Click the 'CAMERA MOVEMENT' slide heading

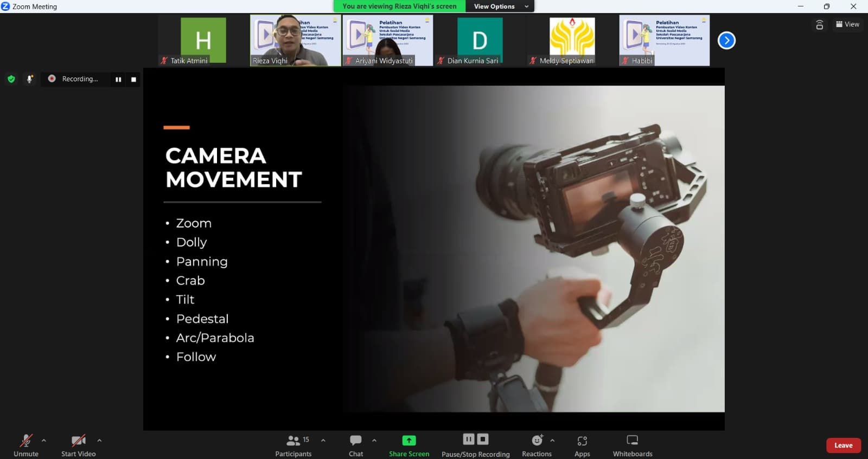[x=233, y=167]
